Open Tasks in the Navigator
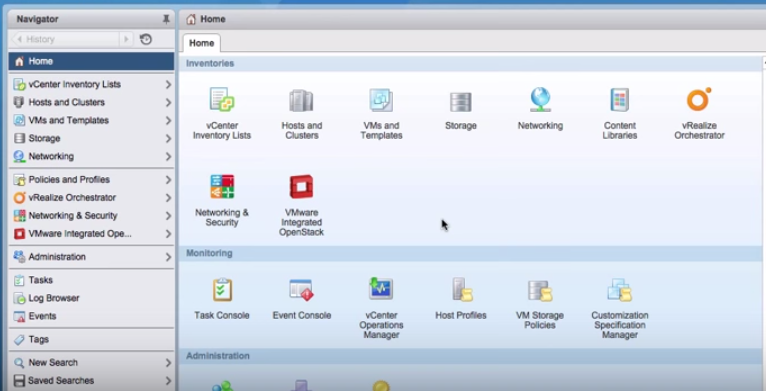This screenshot has height=391, width=766. tap(91, 280)
